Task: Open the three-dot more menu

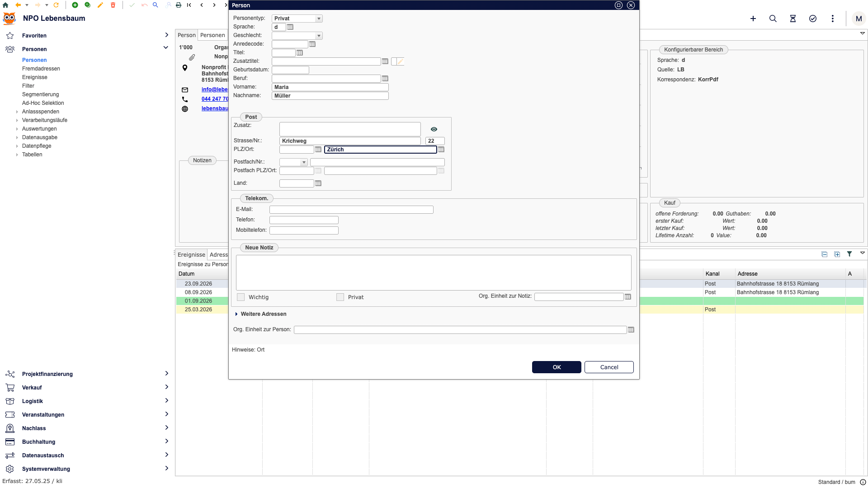Action: point(833,19)
